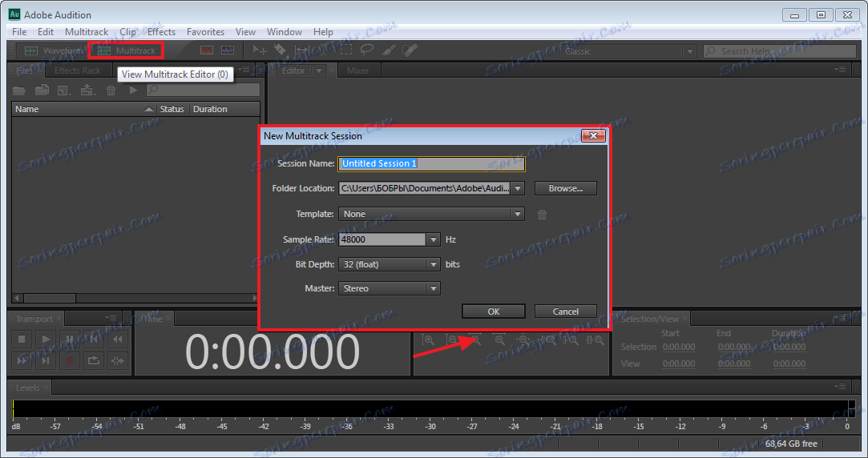This screenshot has height=458, width=868.
Task: Open the Multitrack menu
Action: pyautogui.click(x=87, y=32)
